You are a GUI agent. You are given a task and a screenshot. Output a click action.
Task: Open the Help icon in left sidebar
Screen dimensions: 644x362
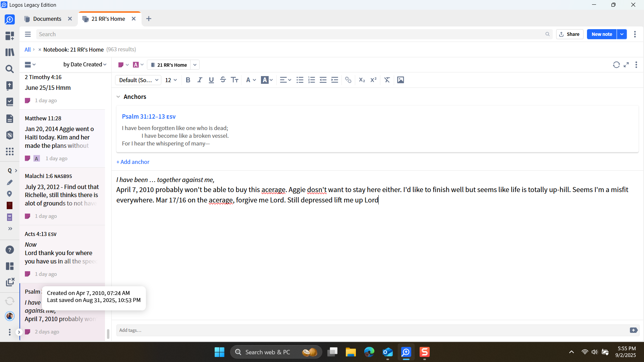pos(10,250)
